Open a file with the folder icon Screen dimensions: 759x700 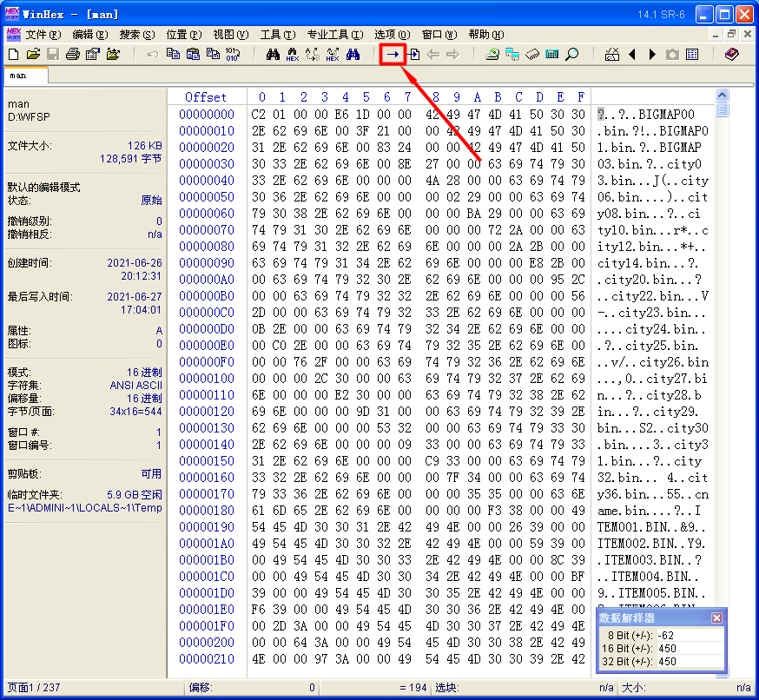pos(33,55)
